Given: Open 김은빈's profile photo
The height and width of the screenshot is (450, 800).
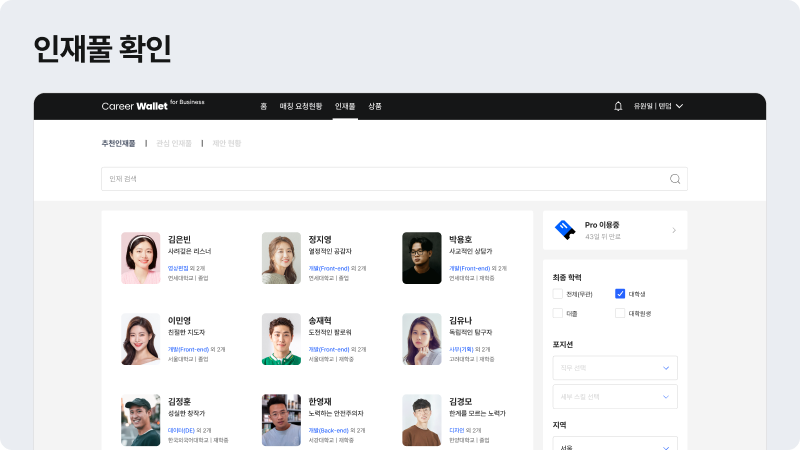Looking at the screenshot, I should click(x=141, y=258).
